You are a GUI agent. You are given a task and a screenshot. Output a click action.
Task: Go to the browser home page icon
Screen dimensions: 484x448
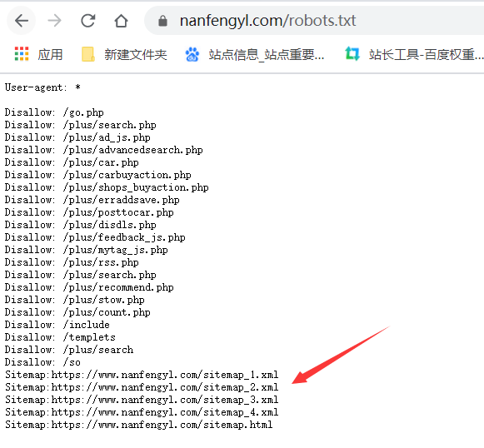(121, 21)
